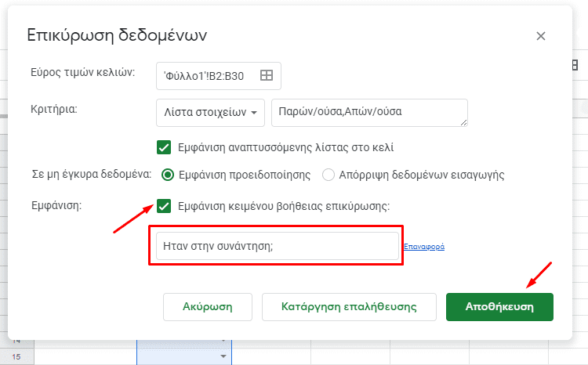Uncheck 'Εμφάνιση κειμένου βοήθειας επικύρωσης' checkbox

coord(164,206)
